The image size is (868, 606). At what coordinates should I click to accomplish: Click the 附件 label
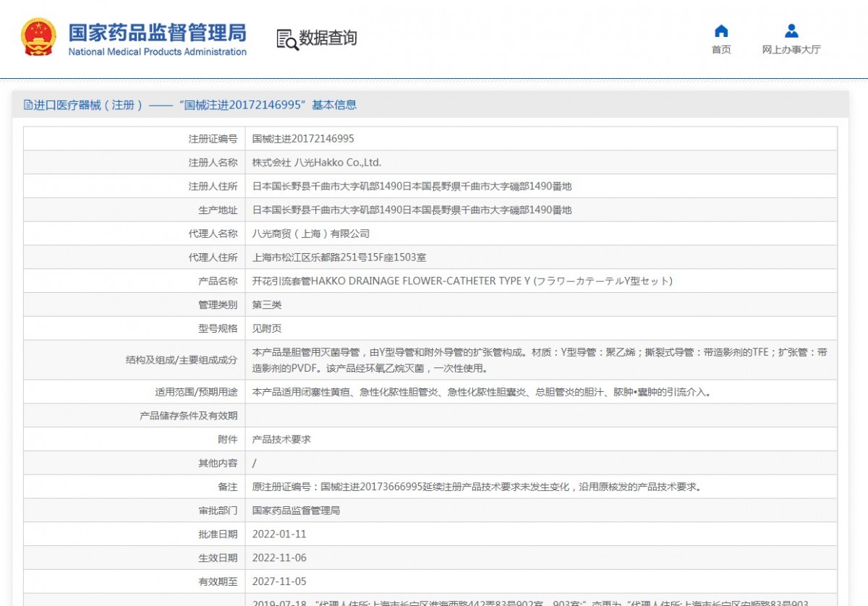(x=227, y=440)
